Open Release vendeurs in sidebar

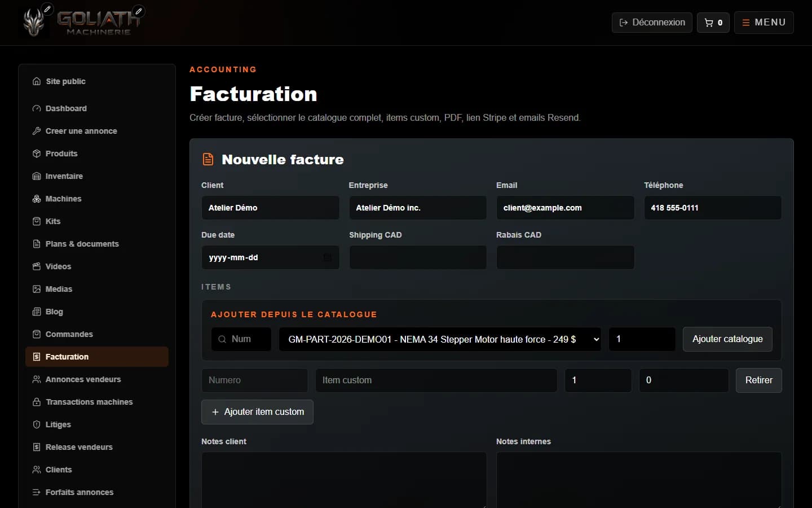97,447
